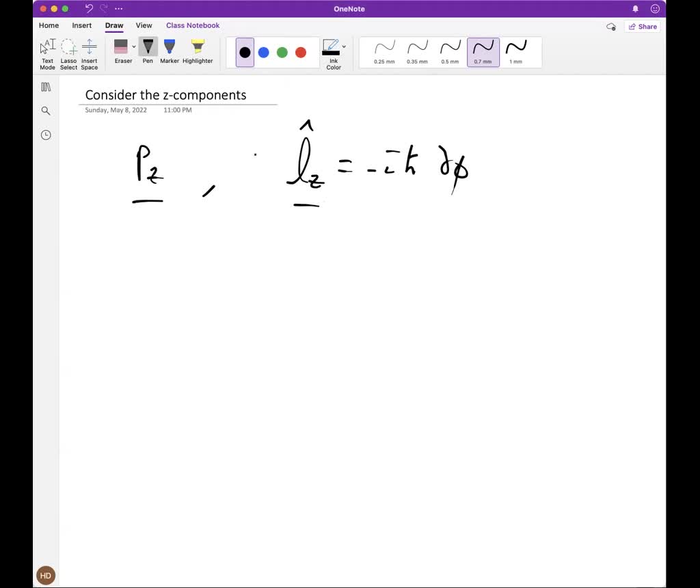This screenshot has width=700, height=588.
Task: Toggle the Pen tool
Action: pos(148,52)
